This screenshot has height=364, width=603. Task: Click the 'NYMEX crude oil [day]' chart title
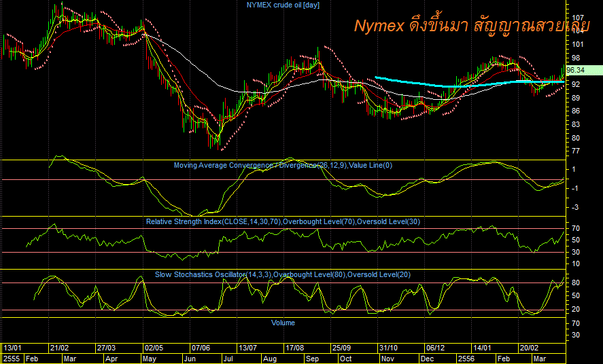(x=283, y=5)
